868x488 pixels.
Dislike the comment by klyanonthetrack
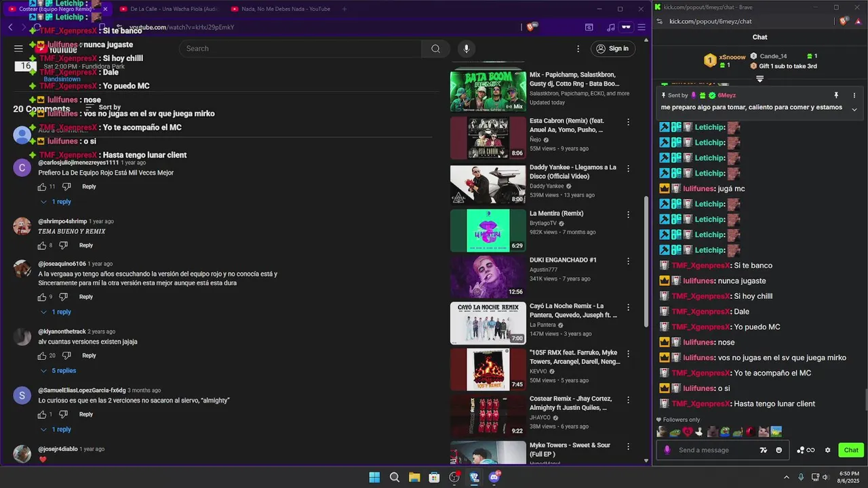(x=66, y=355)
